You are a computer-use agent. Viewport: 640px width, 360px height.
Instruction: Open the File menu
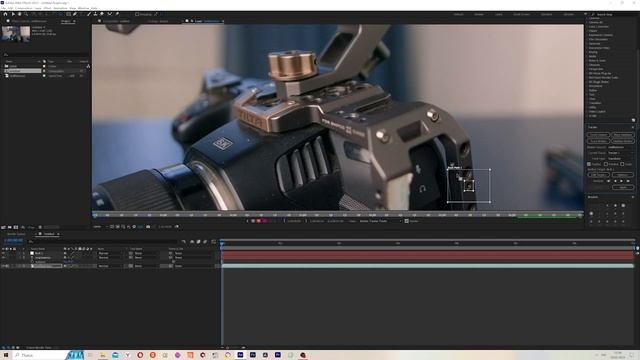click(x=4, y=8)
